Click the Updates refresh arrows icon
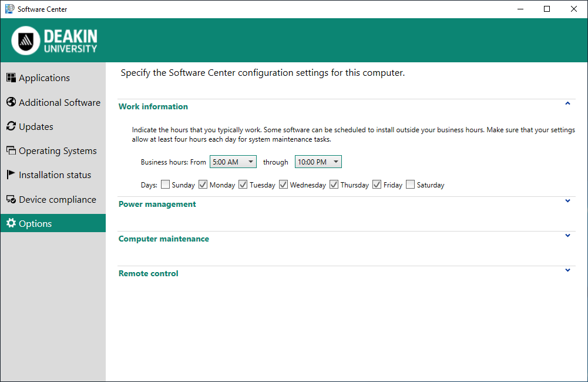 (x=11, y=126)
